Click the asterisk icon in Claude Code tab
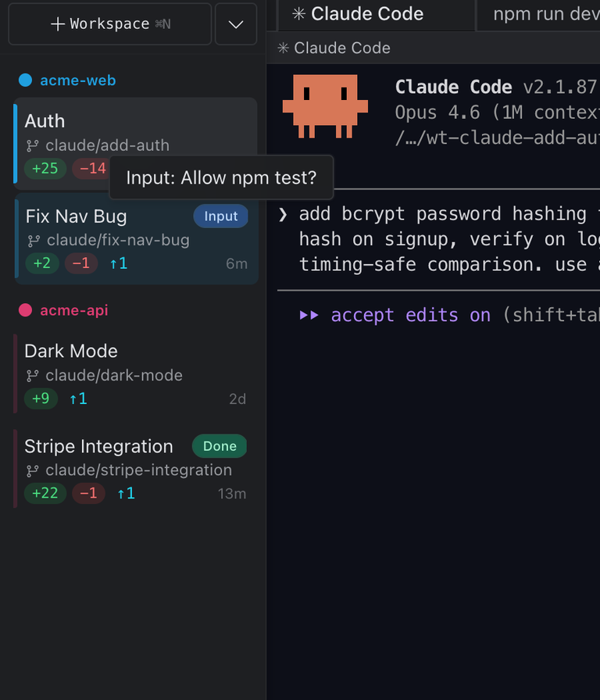 point(298,14)
